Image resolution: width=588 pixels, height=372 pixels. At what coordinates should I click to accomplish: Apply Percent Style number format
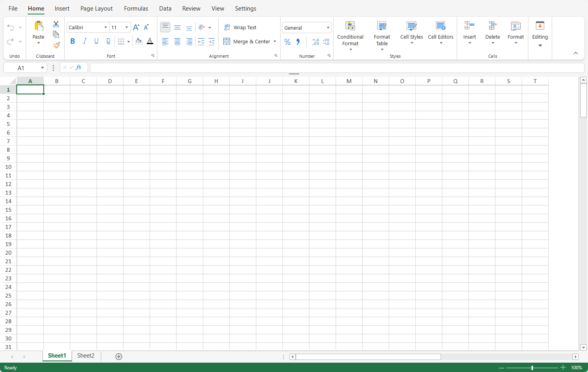pyautogui.click(x=288, y=42)
